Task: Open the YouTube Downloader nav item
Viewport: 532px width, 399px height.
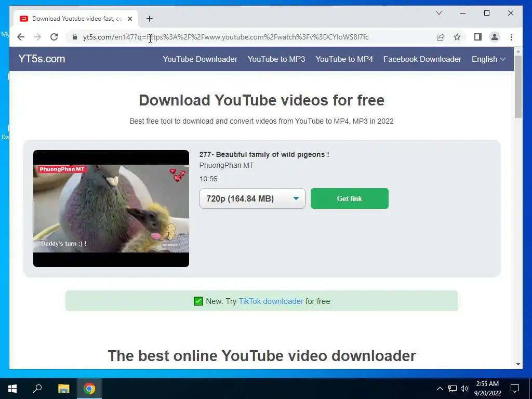Action: click(x=200, y=59)
